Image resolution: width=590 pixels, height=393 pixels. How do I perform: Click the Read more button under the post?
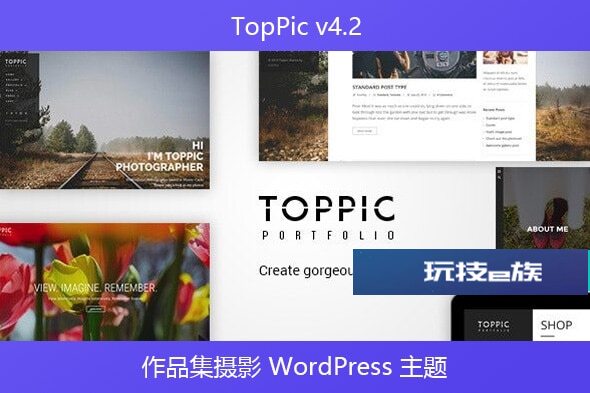tap(364, 131)
